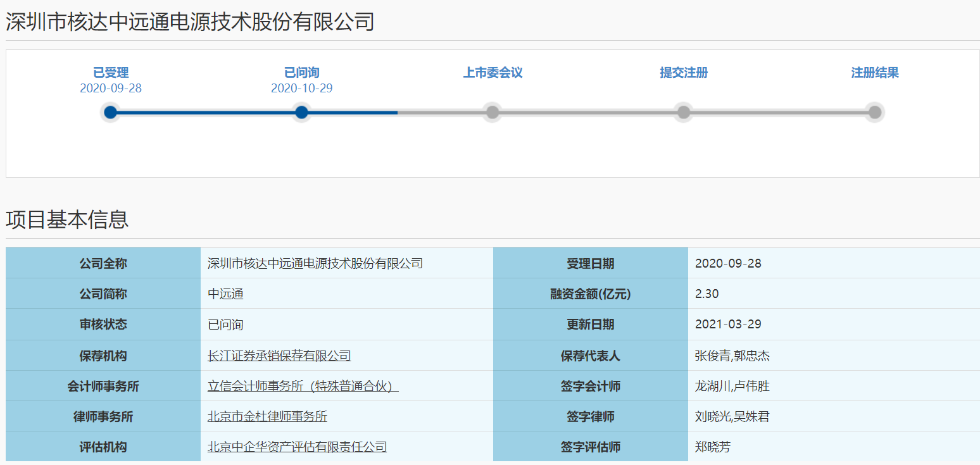Screen dimensions: 980x465
Task: Click the 融资金额 value 2.30
Action: pyautogui.click(x=707, y=294)
